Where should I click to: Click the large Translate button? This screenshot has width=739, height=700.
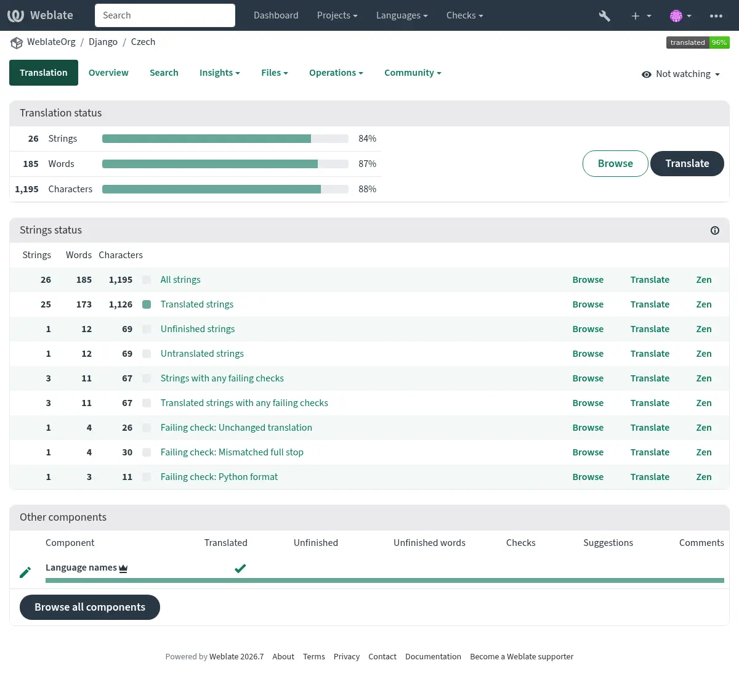click(687, 163)
